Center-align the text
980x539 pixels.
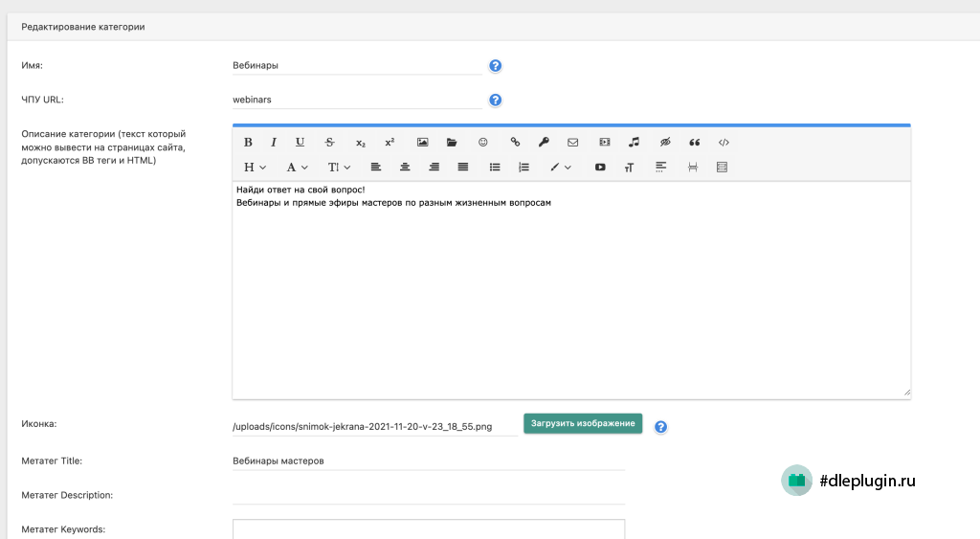[405, 168]
